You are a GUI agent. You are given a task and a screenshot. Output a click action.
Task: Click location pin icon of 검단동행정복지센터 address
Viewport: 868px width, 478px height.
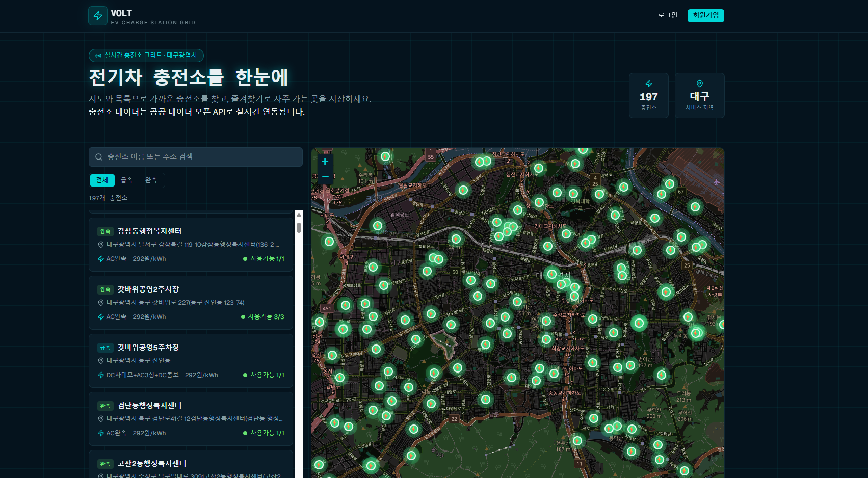coord(101,419)
